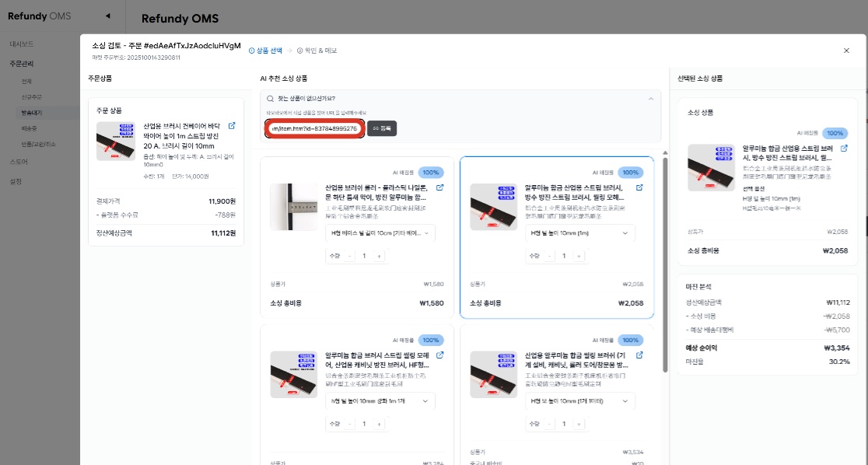The image size is (868, 465).
Task: Increase quantity on 산업용 알루미늄 합금 씰링 브러쉬 card
Action: (579, 424)
